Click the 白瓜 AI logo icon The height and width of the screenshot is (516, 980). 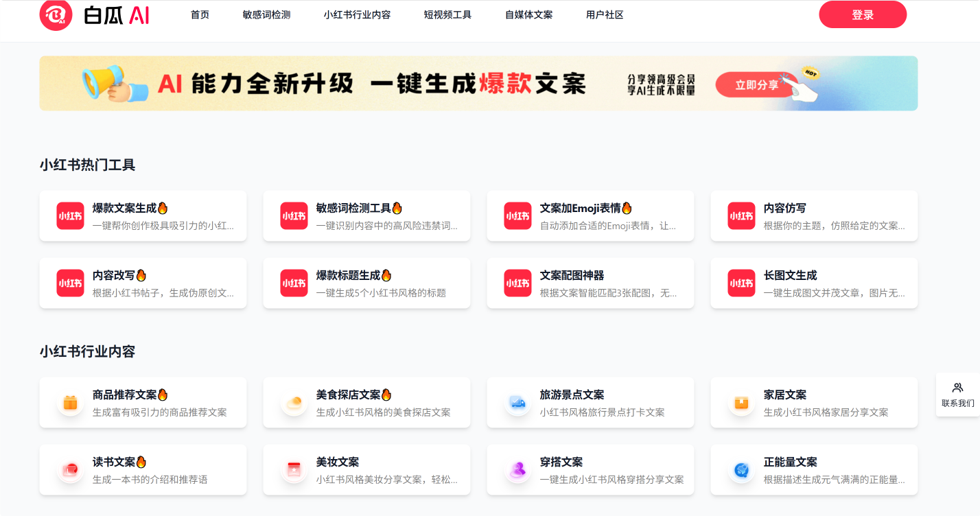pyautogui.click(x=56, y=14)
